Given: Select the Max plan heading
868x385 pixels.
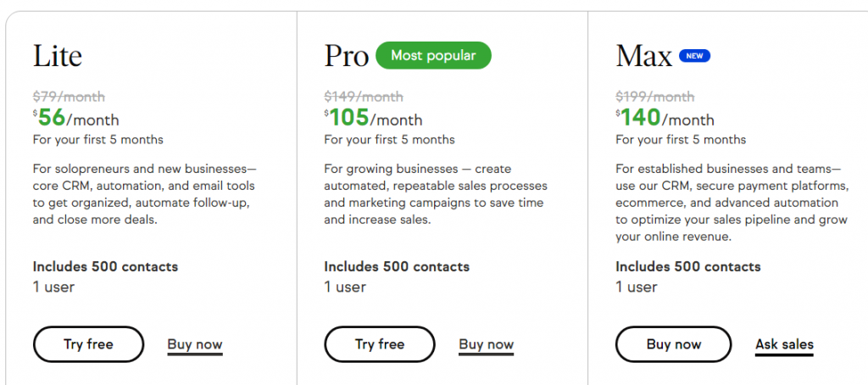Looking at the screenshot, I should pos(643,56).
